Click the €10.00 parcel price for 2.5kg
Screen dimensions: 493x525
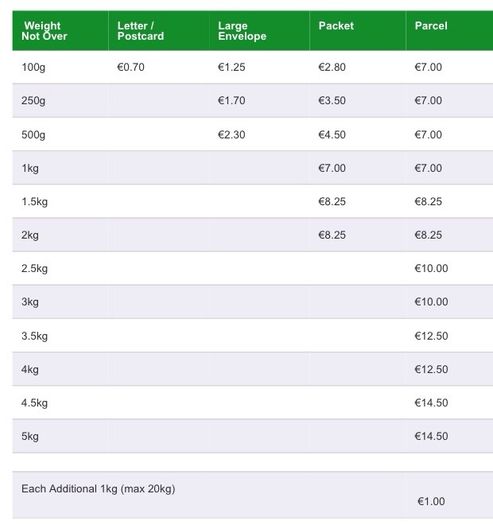pyautogui.click(x=431, y=268)
